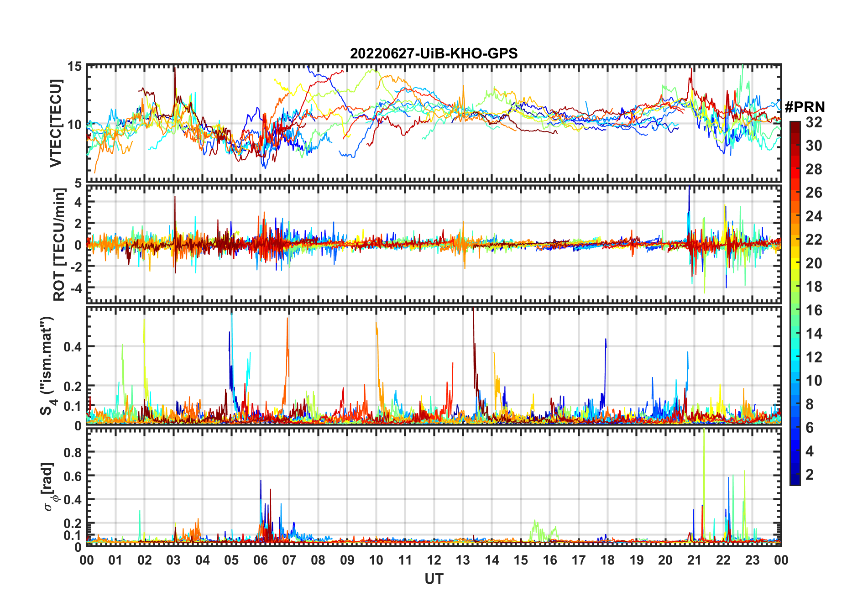Click PRN colorbar tick label 20
This screenshot has height=607, width=868.
(814, 263)
